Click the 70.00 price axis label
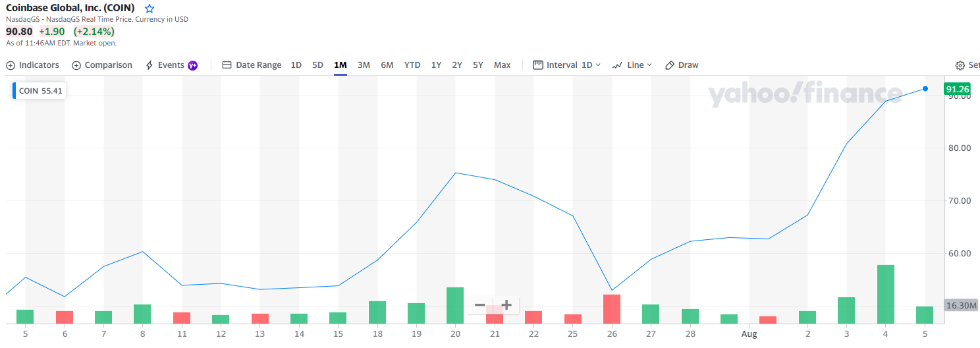980x348 pixels. point(960,201)
